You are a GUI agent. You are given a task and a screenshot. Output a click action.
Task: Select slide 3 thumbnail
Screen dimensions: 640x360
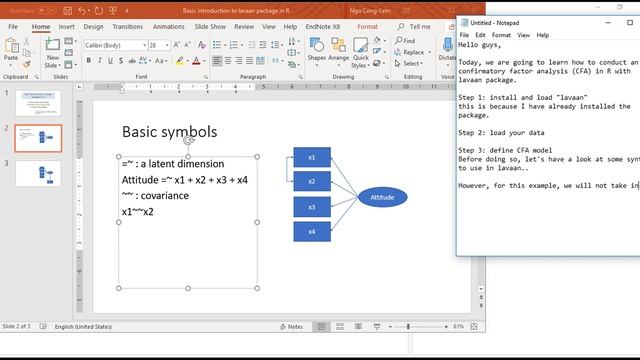[38, 173]
